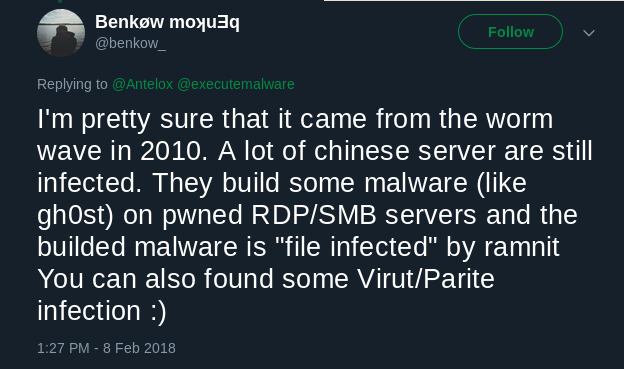The height and width of the screenshot is (369, 624).
Task: Click 'Virut/Parite' in the tweet text
Action: click(x=426, y=279)
